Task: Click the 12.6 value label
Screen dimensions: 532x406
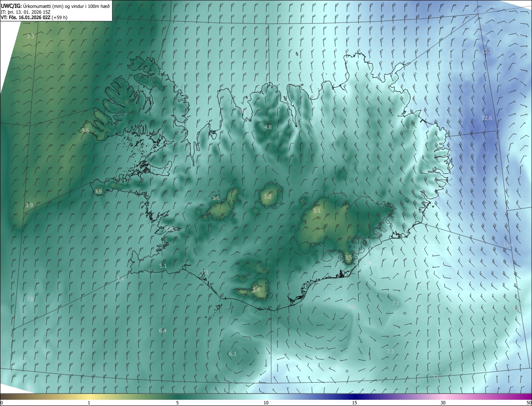Action: [487, 118]
